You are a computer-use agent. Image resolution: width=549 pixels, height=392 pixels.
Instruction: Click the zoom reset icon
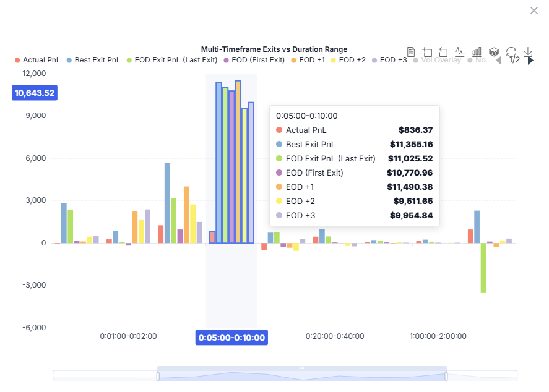coord(443,52)
